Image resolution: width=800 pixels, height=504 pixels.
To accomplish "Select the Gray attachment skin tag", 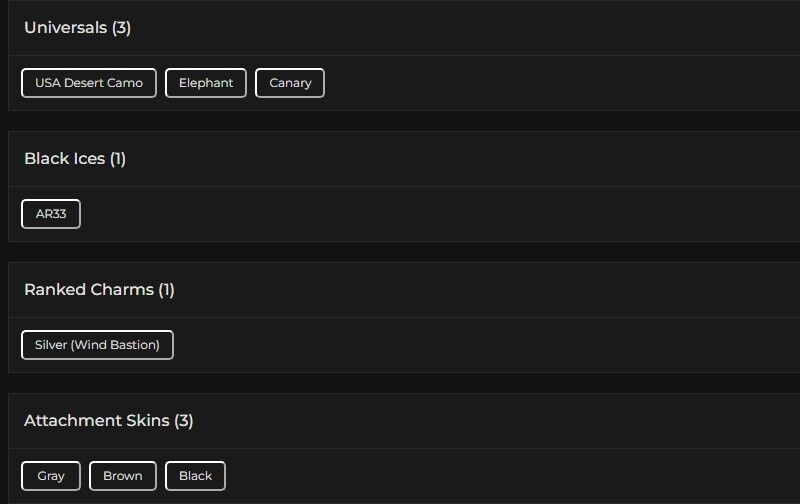I will (x=51, y=476).
